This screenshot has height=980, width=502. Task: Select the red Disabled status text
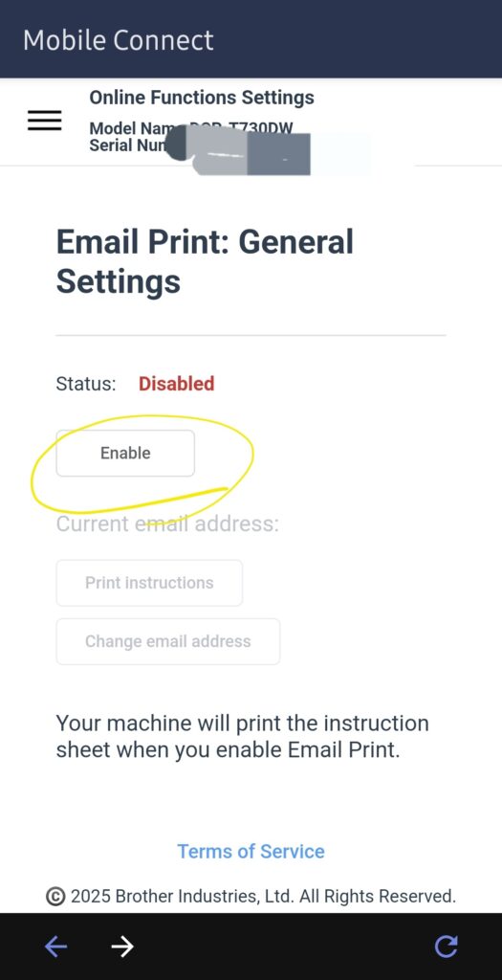[x=177, y=384]
